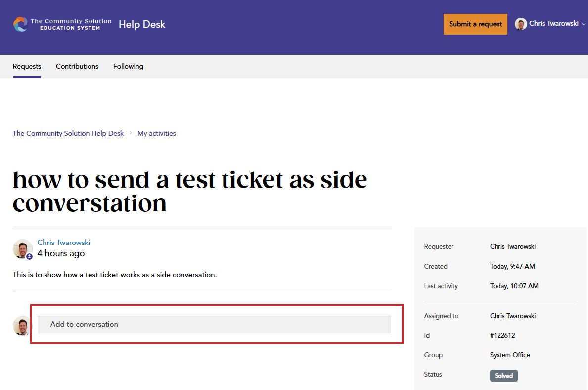The height and width of the screenshot is (390, 588).
Task: Switch to the Following tab
Action: pyautogui.click(x=128, y=66)
